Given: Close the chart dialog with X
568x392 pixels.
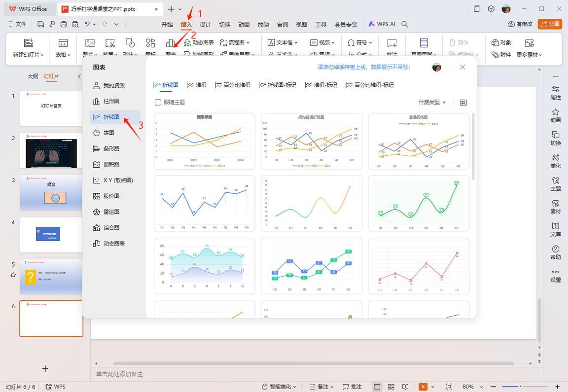Looking at the screenshot, I should [462, 67].
